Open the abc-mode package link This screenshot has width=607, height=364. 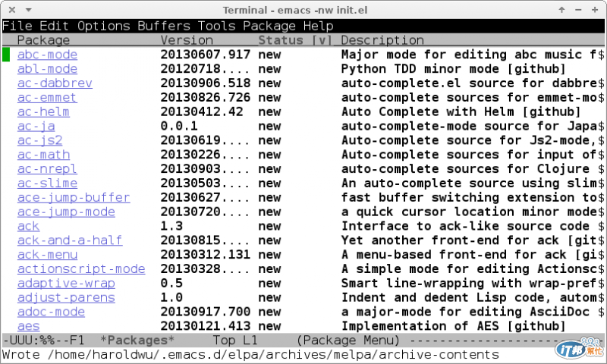click(x=47, y=55)
